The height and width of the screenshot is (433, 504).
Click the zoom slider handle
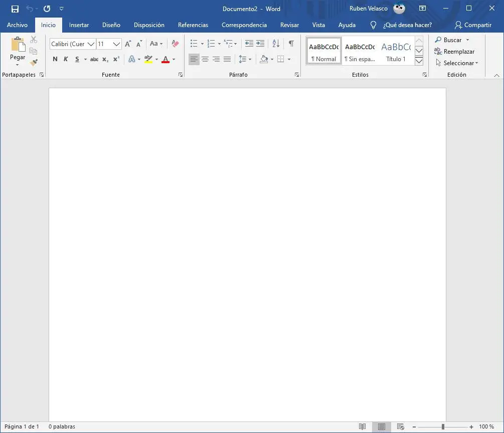(443, 426)
